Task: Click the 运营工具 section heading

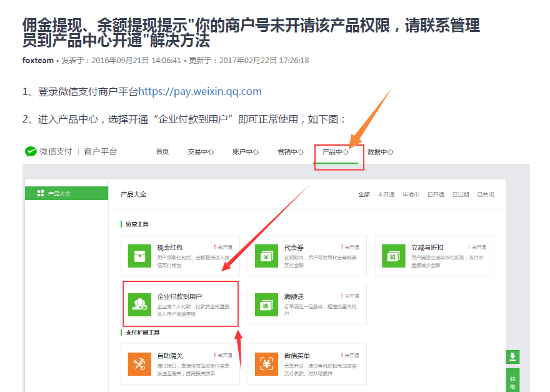Action: [x=137, y=224]
